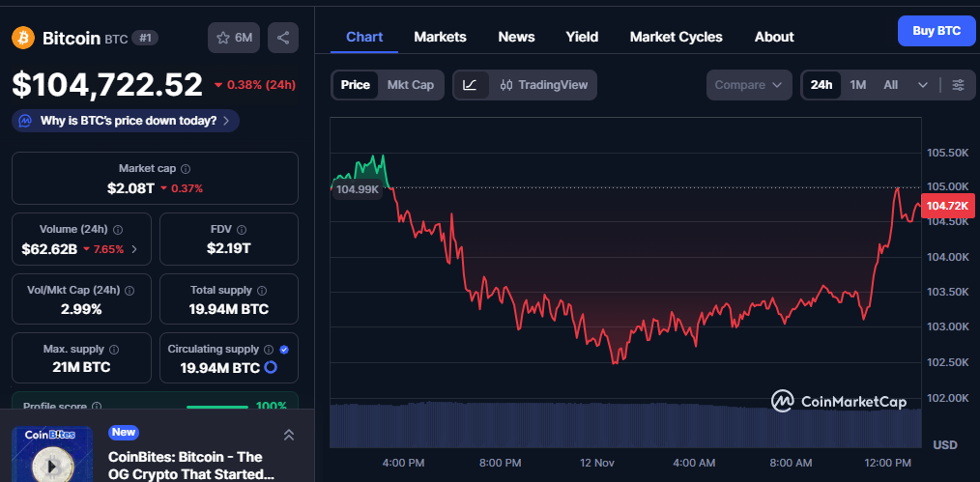Open 'Why is BTC's price down today?'
Image resolution: width=980 pixels, height=482 pixels.
(x=126, y=121)
